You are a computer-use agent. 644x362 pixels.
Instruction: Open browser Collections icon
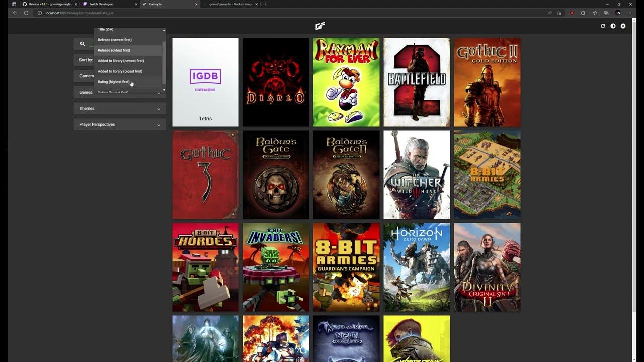606,13
